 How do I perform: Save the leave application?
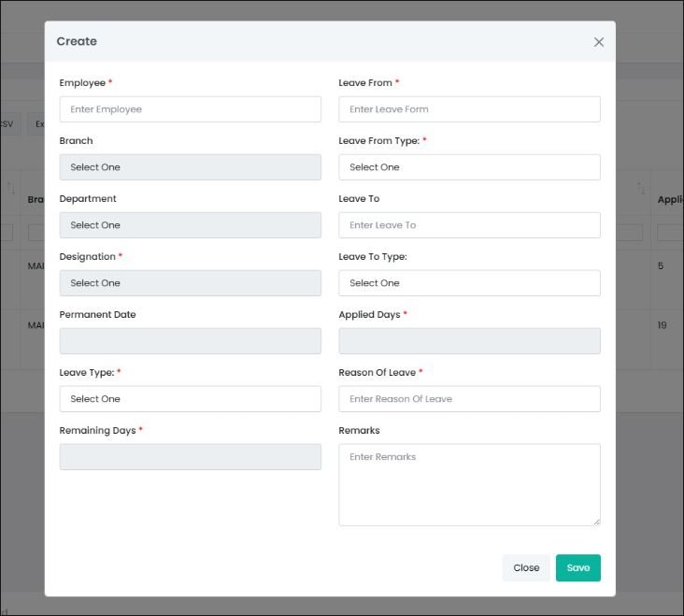(x=577, y=568)
